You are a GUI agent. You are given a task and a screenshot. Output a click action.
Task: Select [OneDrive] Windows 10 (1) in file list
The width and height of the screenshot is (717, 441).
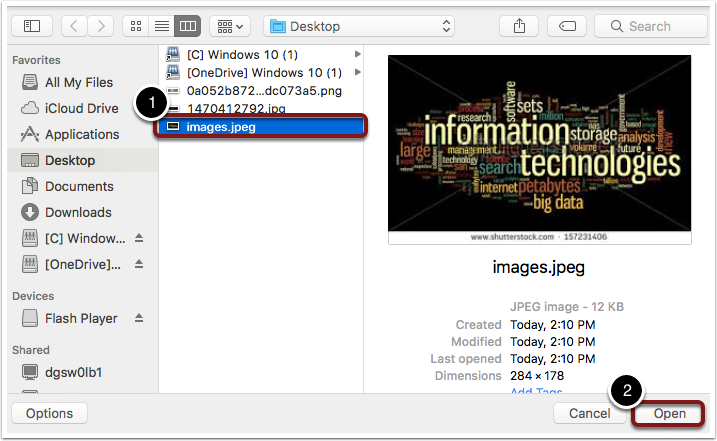point(262,72)
